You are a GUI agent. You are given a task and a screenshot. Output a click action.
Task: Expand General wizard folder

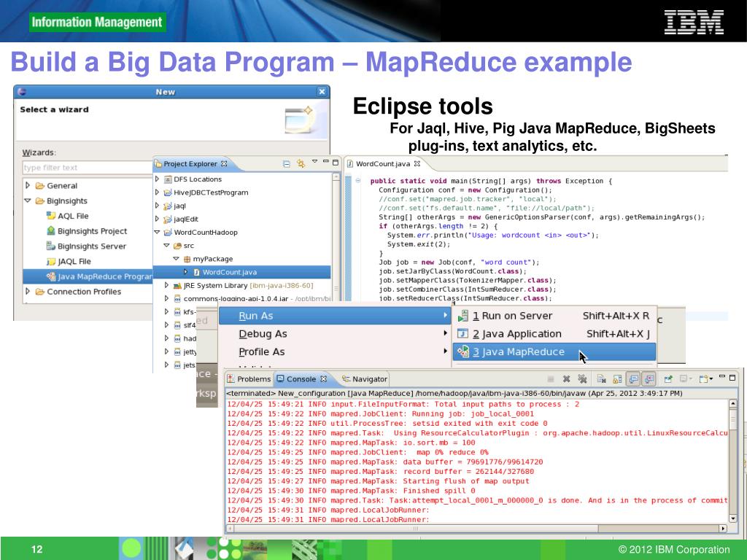point(28,185)
